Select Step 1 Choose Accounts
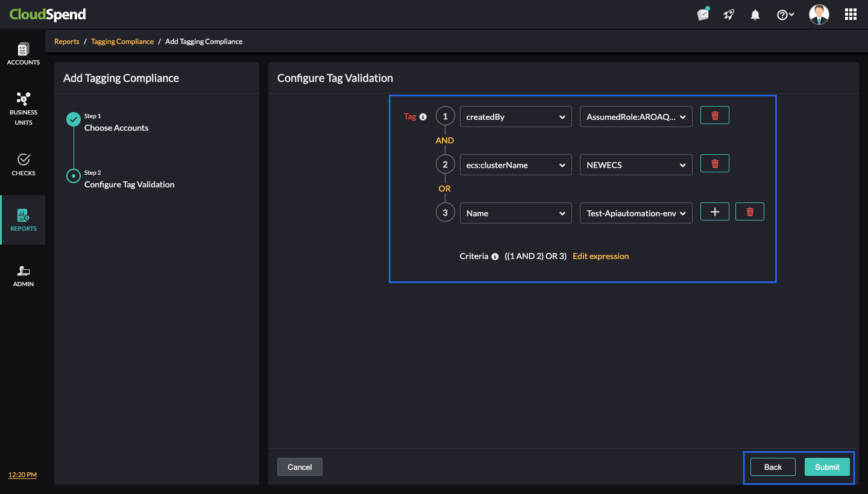Viewport: 868px width, 494px height. click(116, 128)
